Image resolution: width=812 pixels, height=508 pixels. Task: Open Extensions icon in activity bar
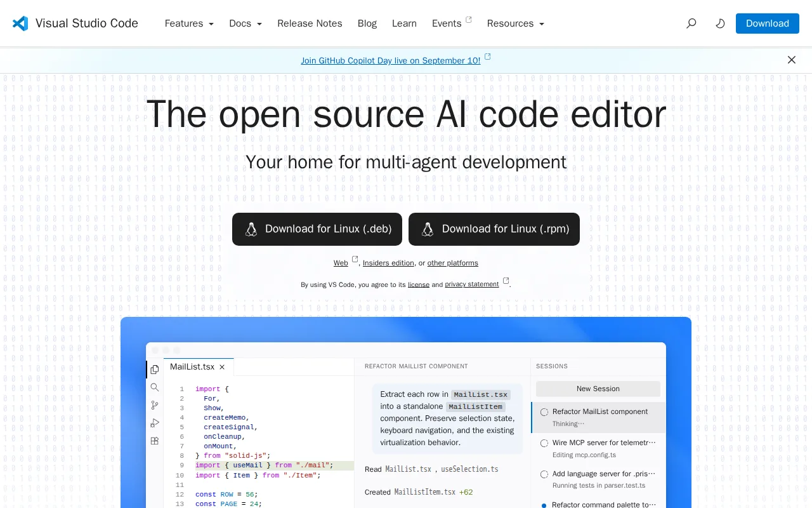click(155, 441)
